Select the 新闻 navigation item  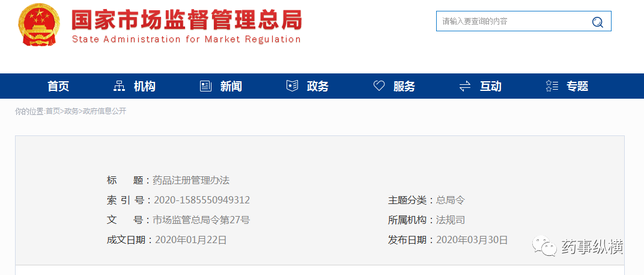[231, 86]
